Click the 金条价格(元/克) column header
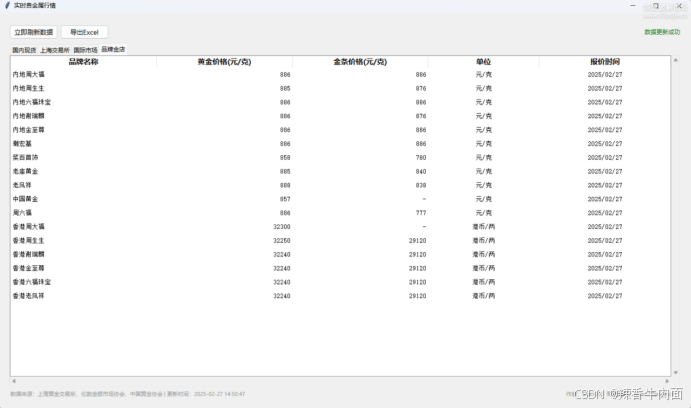This screenshot has height=408, width=691. click(360, 62)
